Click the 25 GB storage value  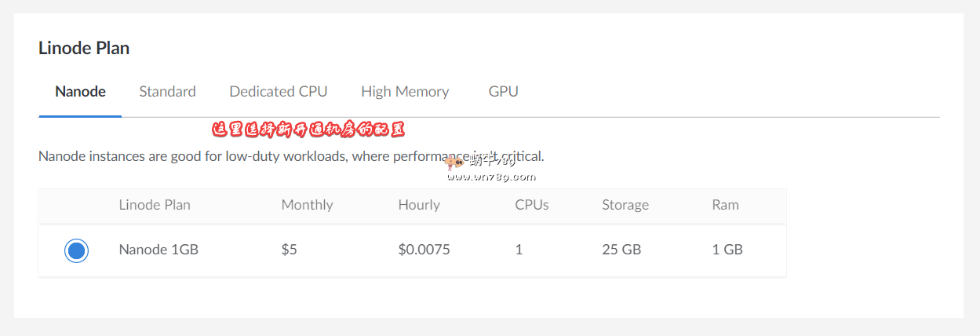pyautogui.click(x=621, y=250)
